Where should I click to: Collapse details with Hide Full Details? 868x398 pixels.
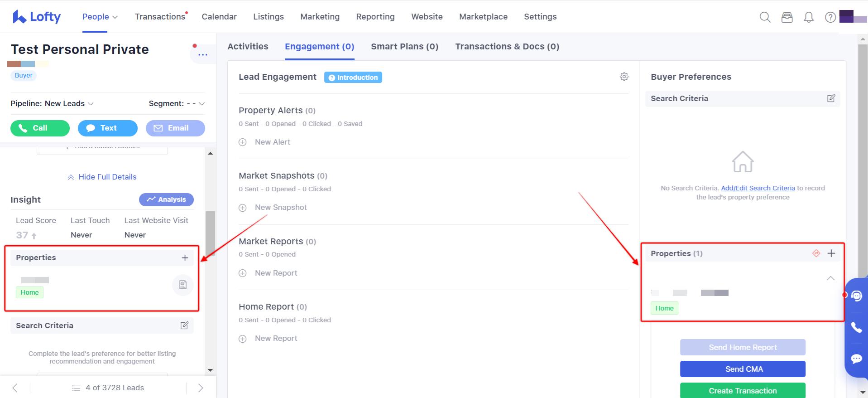pos(102,177)
